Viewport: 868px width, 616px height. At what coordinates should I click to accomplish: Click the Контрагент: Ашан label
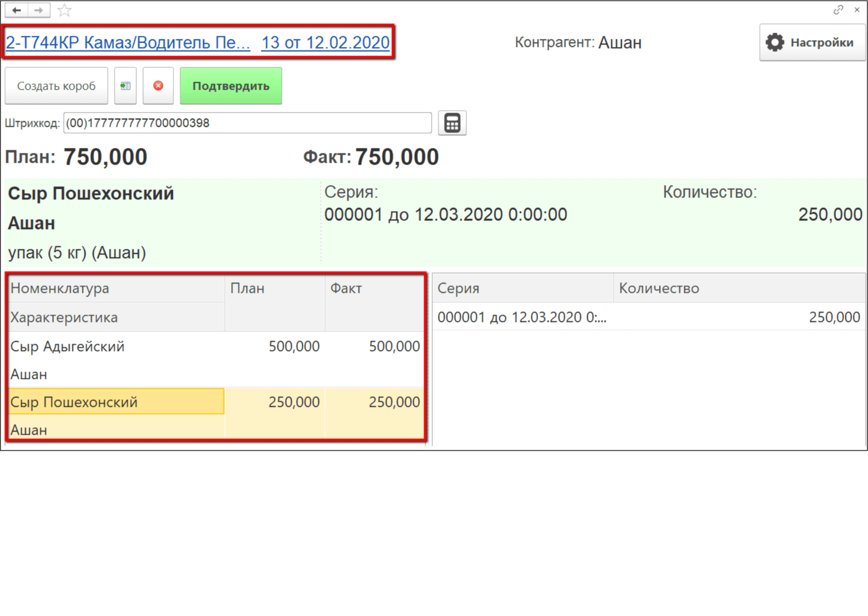[578, 42]
